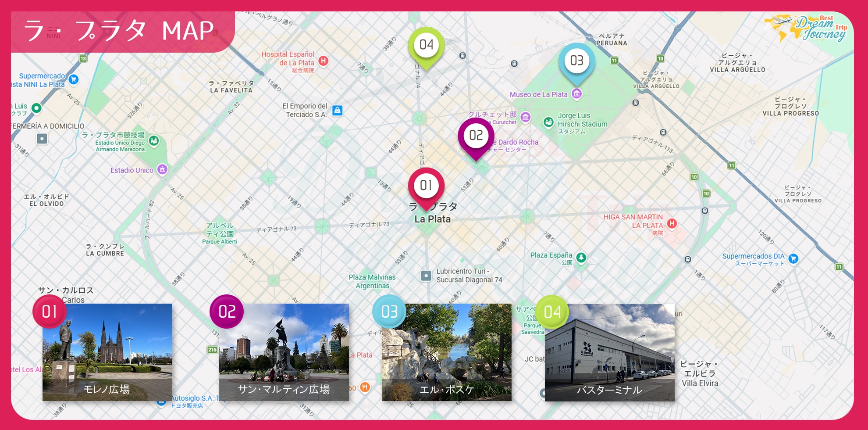The image size is (868, 430).
Task: Click the red 01 badge on モレノ広場 photo
Action: 50,312
